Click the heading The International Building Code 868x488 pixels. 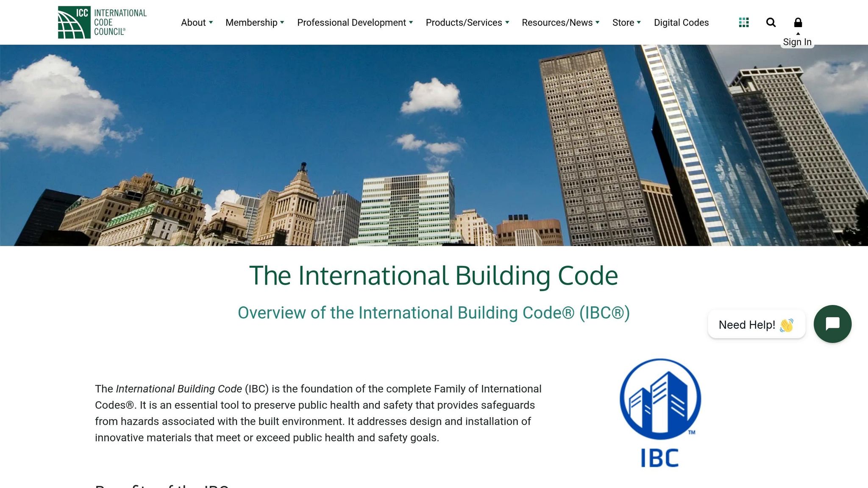(x=434, y=275)
